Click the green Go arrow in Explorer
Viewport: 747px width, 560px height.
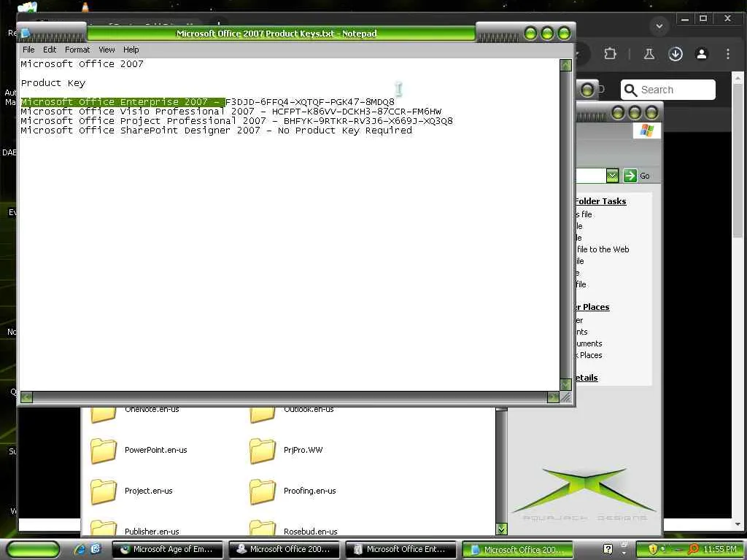(x=630, y=176)
